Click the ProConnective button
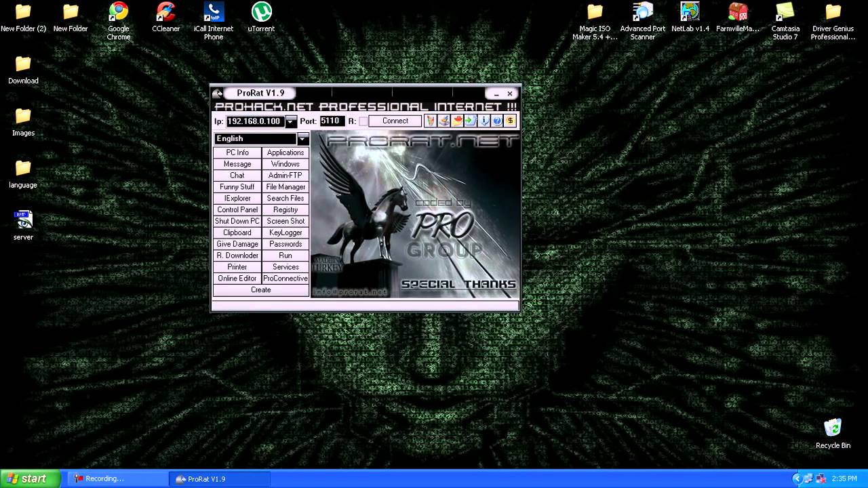The width and height of the screenshot is (868, 488). 285,279
